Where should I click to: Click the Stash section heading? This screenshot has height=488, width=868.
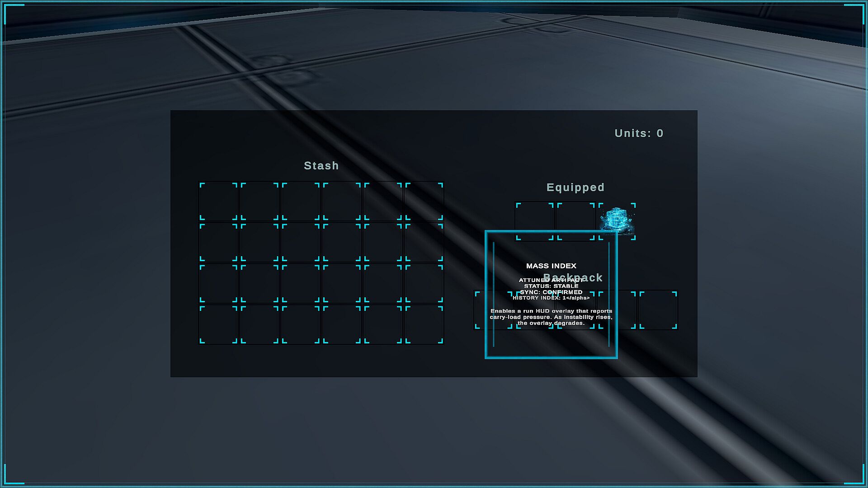[321, 166]
